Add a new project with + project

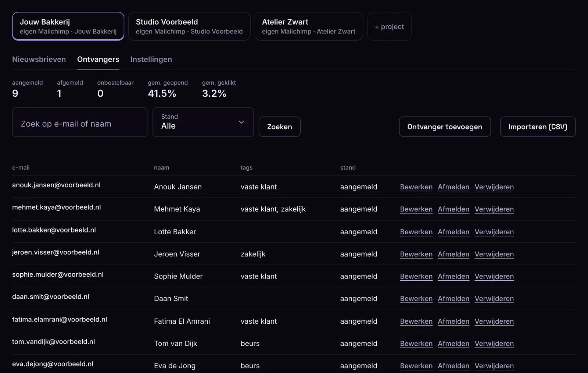pos(389,26)
